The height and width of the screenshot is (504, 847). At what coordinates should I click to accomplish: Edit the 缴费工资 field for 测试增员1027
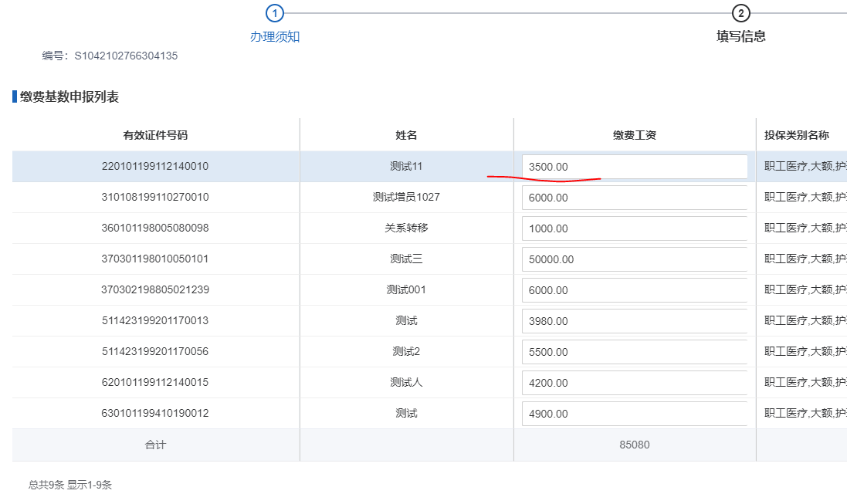pos(634,198)
